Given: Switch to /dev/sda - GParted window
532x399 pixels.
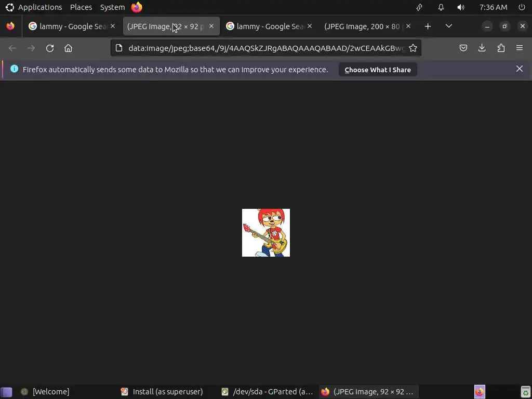Looking at the screenshot, I should pos(268,392).
